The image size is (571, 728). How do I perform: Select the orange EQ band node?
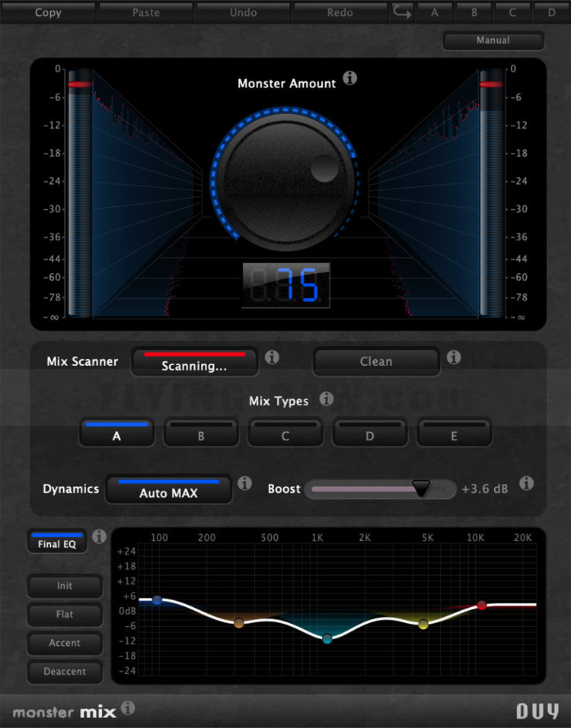click(239, 623)
